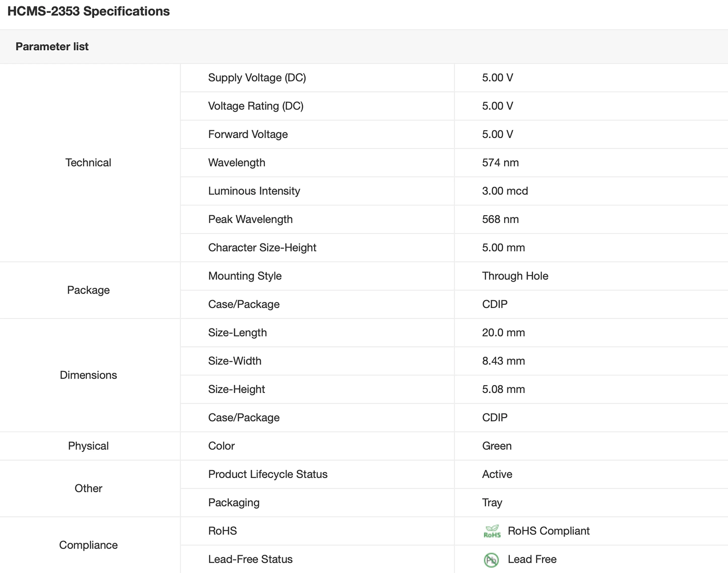Select the Green color value
This screenshot has height=573, width=728.
(x=497, y=446)
